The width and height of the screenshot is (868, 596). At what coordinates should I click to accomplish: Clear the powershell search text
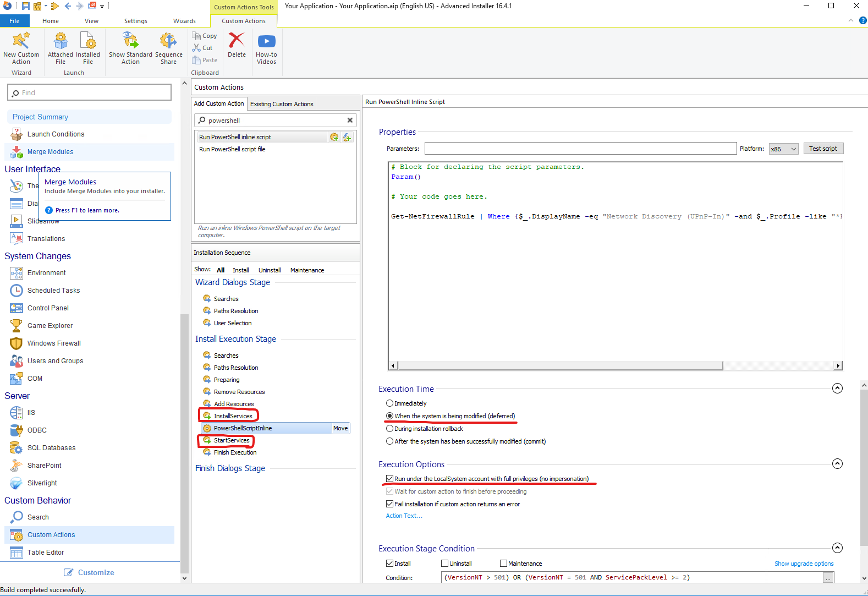[350, 120]
